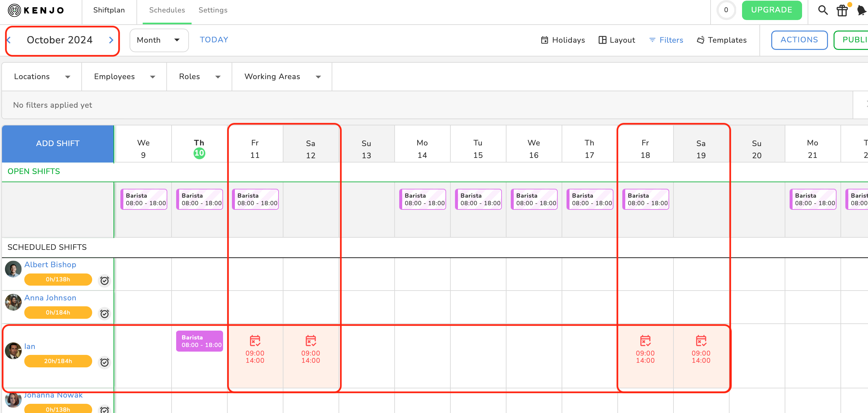
Task: Click the Kenjo logo icon
Action: point(14,10)
